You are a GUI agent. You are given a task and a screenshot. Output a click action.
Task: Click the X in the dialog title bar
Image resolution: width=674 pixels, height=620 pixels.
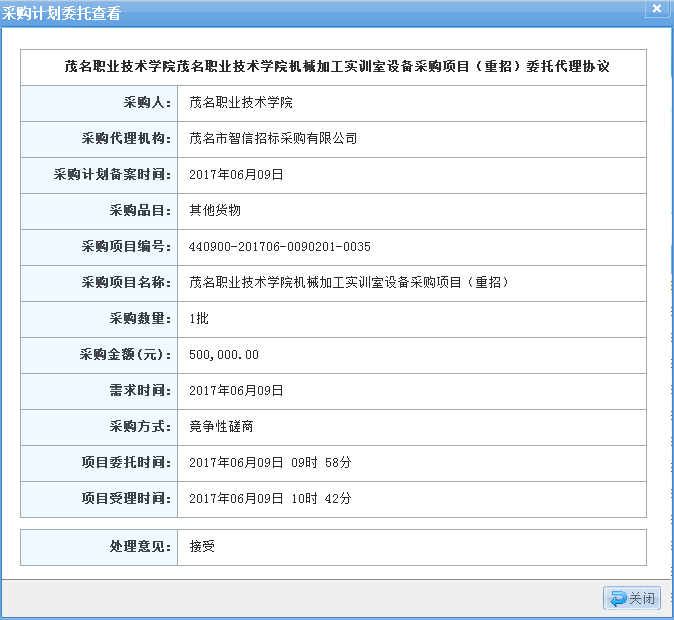(x=656, y=9)
